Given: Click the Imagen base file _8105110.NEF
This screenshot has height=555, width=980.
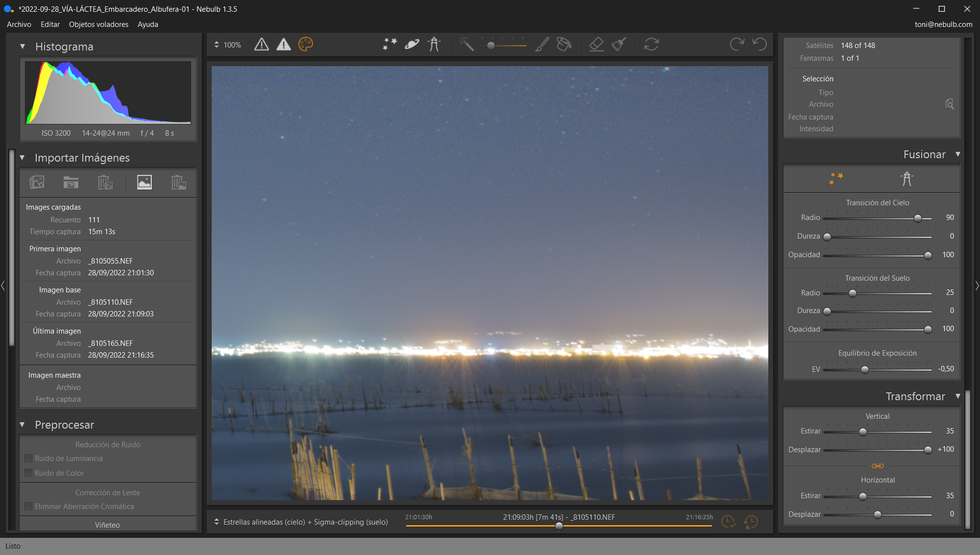Looking at the screenshot, I should click(111, 302).
